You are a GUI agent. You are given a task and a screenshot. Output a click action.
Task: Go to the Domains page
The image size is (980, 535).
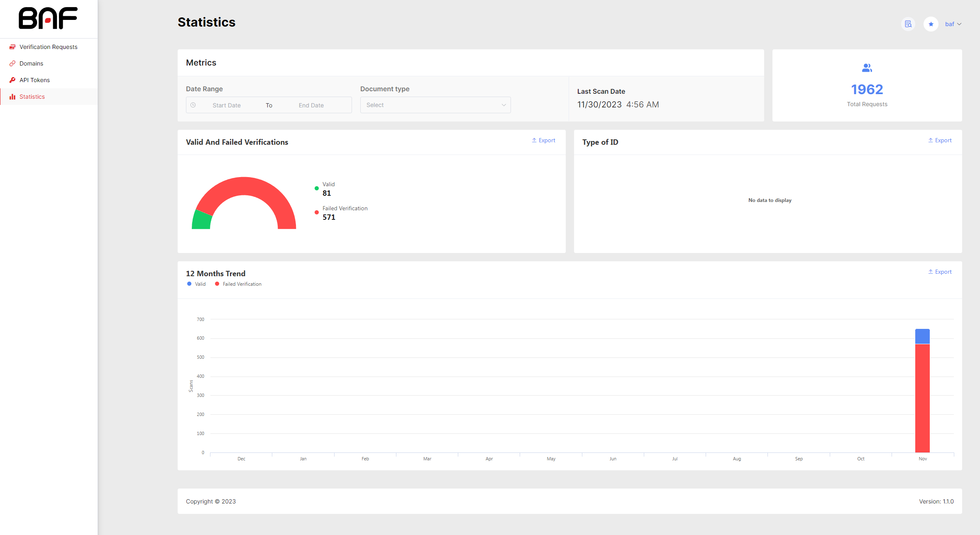(x=49, y=63)
